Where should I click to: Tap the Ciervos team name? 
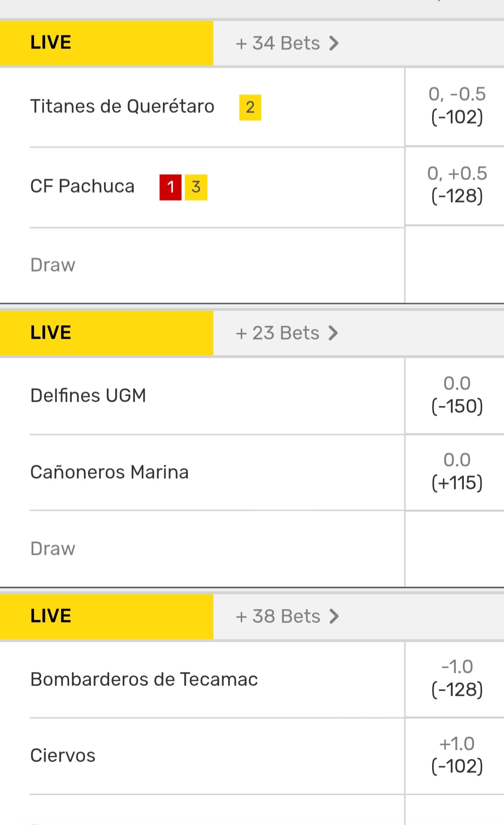63,755
